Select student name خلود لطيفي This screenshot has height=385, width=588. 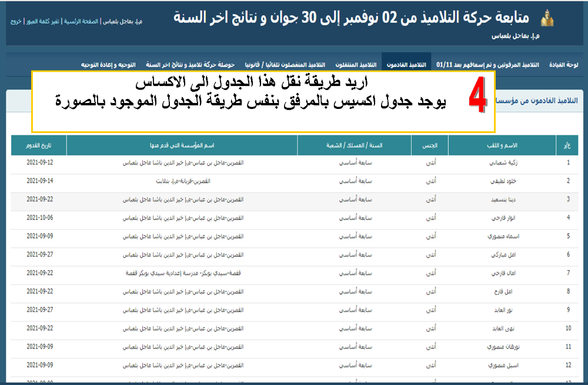coord(503,181)
